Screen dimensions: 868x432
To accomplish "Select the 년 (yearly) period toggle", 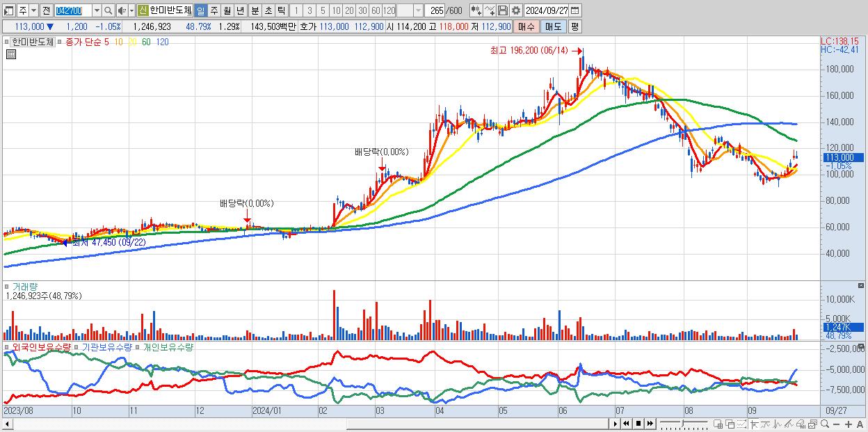I will pos(240,10).
